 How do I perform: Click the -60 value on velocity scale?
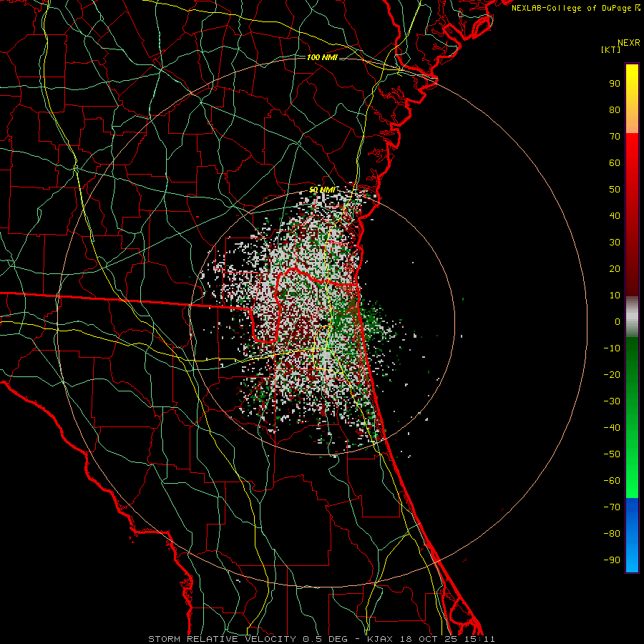click(x=612, y=481)
